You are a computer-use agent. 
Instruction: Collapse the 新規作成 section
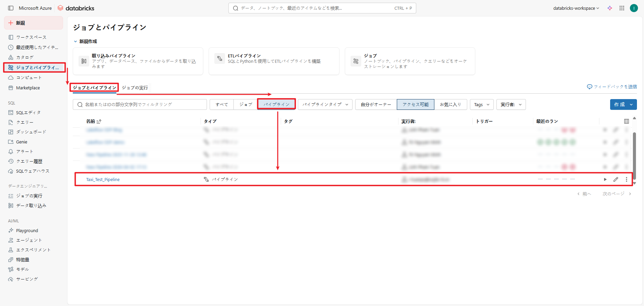(x=75, y=41)
